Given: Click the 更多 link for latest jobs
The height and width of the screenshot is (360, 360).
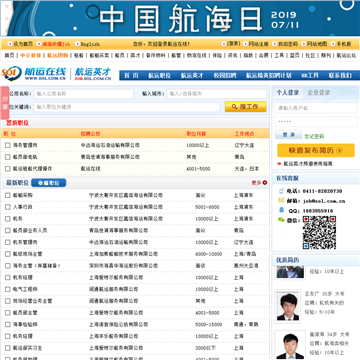Looking at the screenshot, I should click(256, 182).
